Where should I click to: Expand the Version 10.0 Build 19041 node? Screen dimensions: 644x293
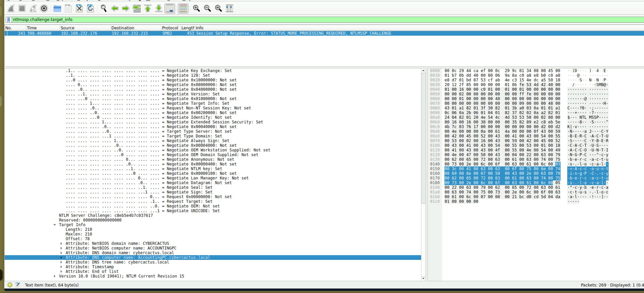point(55,276)
